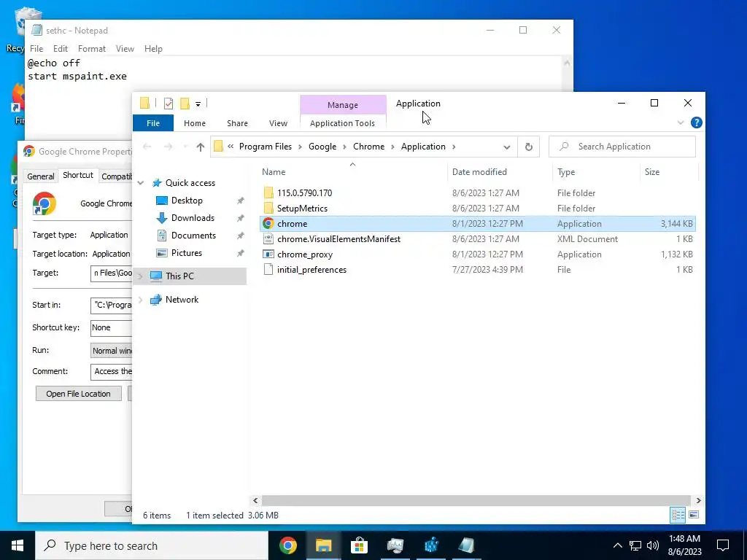The image size is (747, 560).
Task: Click the horizontal scrollbar in file list
Action: coord(476,500)
